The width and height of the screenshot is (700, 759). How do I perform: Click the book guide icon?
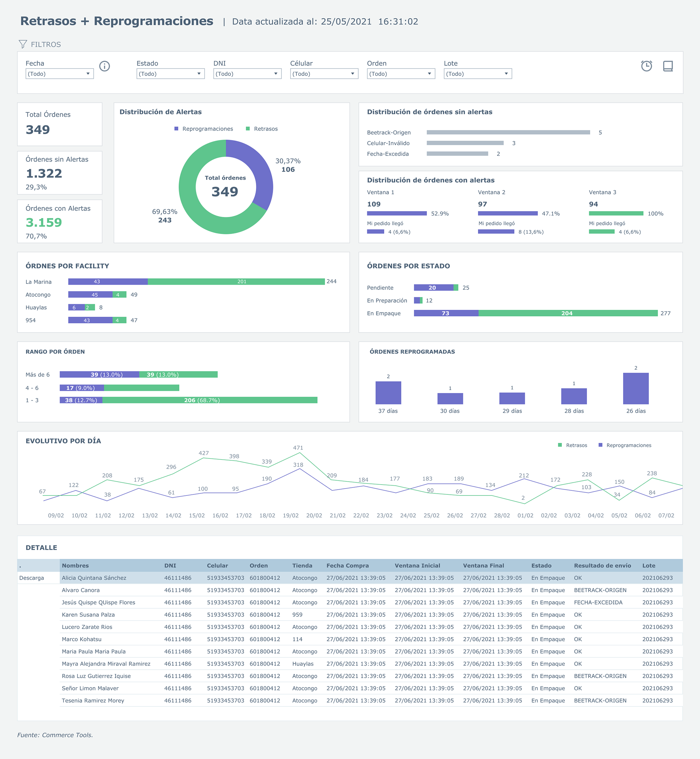pos(668,66)
